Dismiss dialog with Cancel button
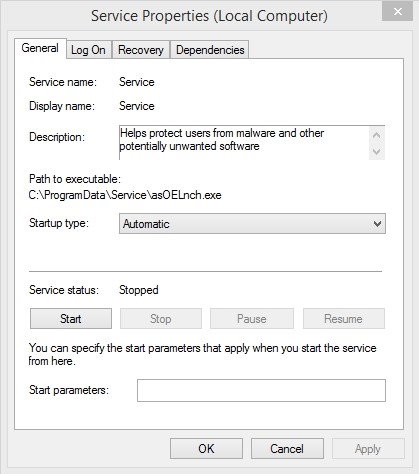This screenshot has height=474, width=419. pyautogui.click(x=287, y=449)
